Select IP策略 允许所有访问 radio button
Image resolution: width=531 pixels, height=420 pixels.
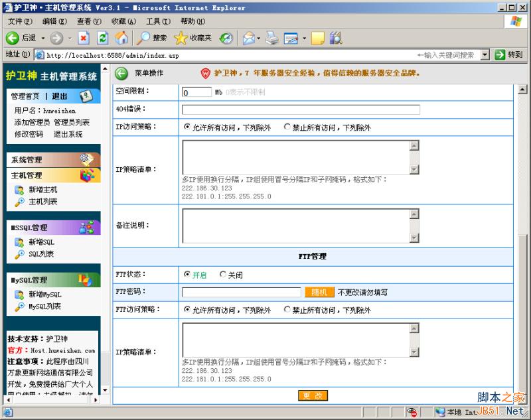click(x=187, y=127)
